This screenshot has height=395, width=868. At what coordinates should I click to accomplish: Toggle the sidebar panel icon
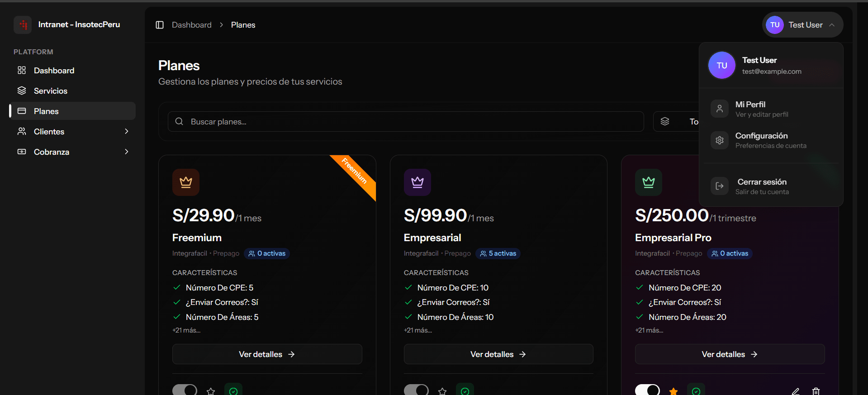click(x=160, y=25)
